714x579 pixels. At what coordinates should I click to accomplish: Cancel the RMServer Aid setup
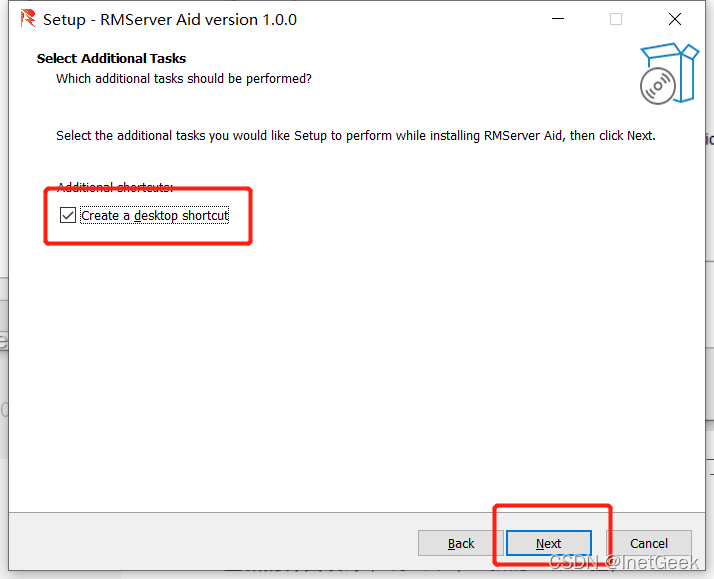[648, 543]
